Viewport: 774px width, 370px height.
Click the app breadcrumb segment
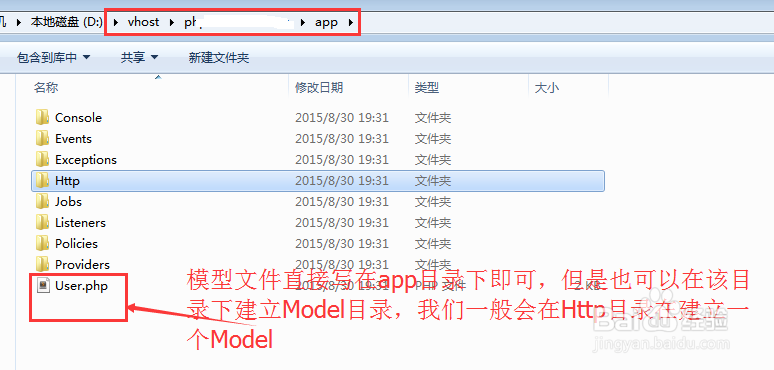pos(326,22)
